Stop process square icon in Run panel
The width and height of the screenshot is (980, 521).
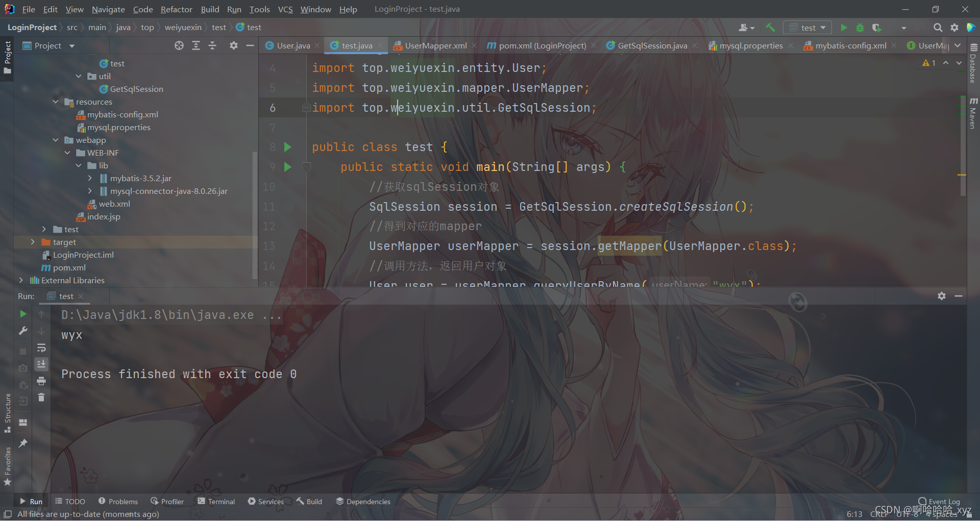pyautogui.click(x=23, y=351)
